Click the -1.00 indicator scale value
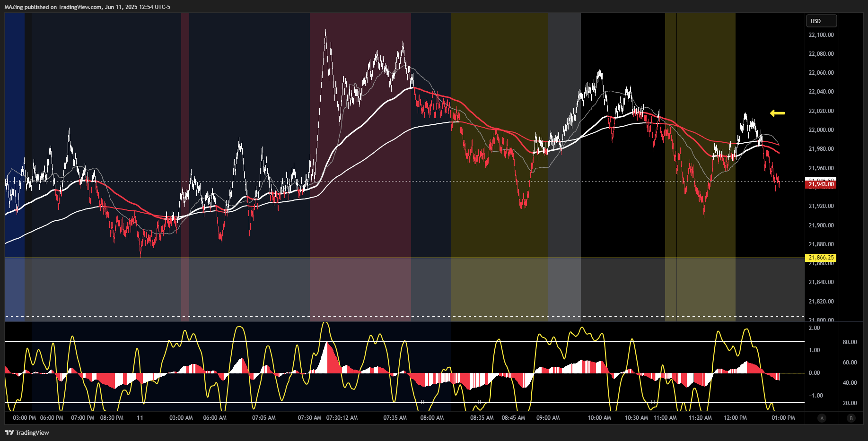Viewport: 868px width, 441px height. [815, 396]
